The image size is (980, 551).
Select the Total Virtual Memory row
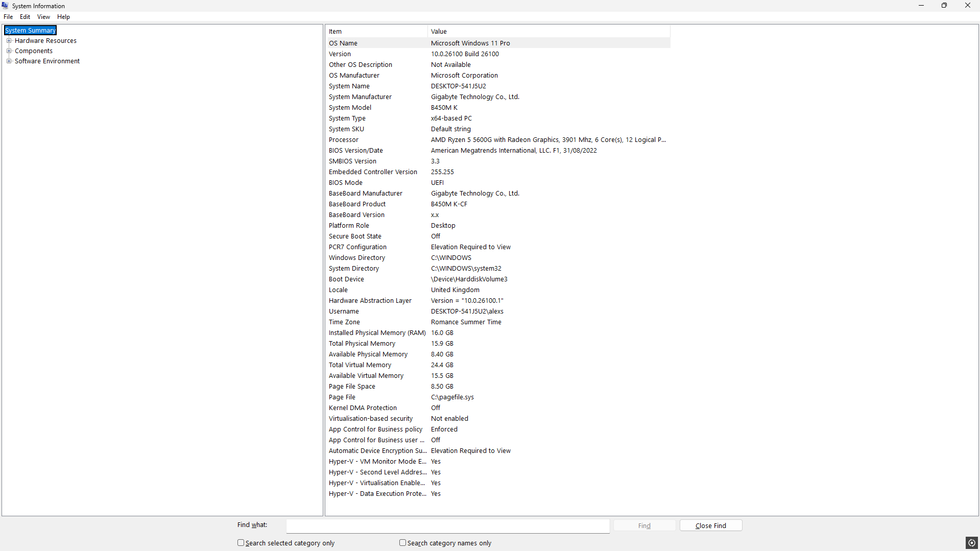tap(498, 365)
